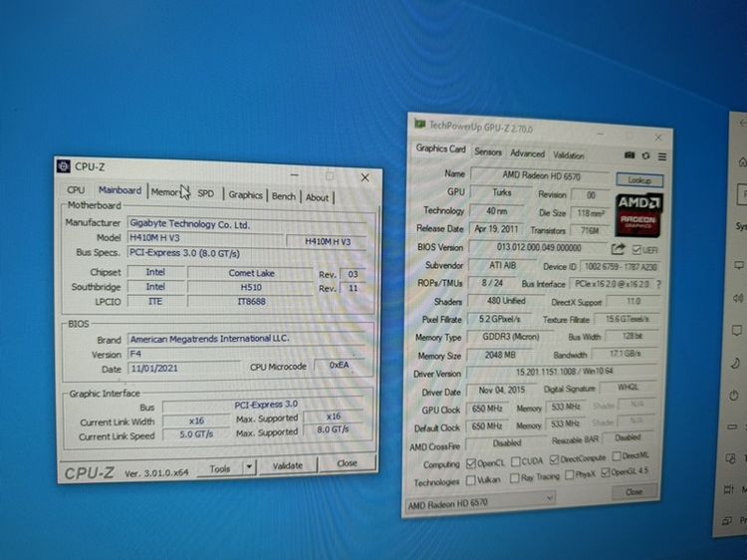The height and width of the screenshot is (560, 747).
Task: Click the display monitor icon in right-side panel
Action: [x=739, y=265]
